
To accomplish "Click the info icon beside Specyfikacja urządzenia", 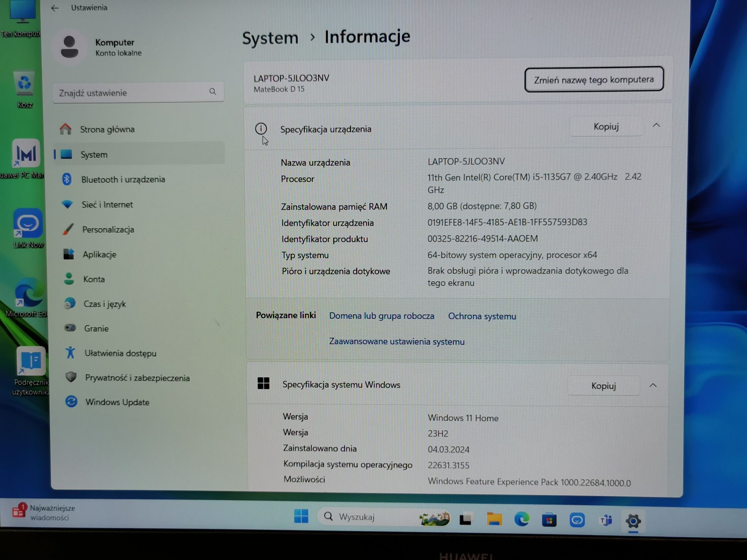I will point(261,129).
